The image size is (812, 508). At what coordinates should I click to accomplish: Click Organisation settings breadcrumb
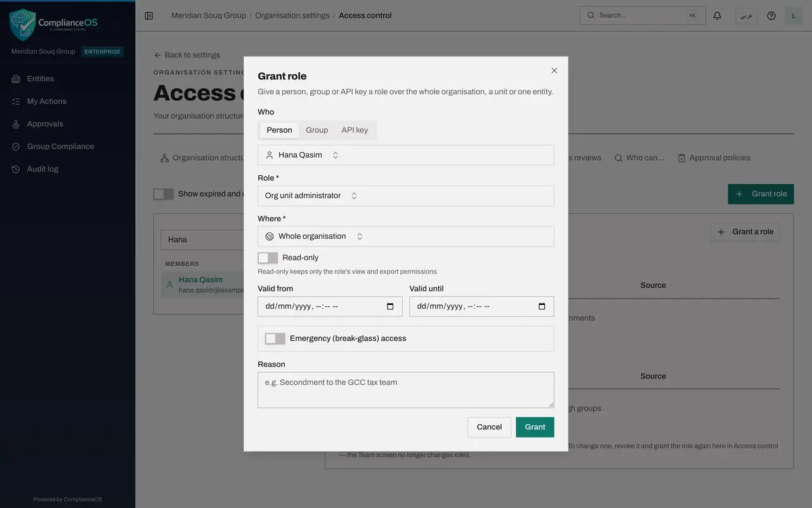click(292, 15)
